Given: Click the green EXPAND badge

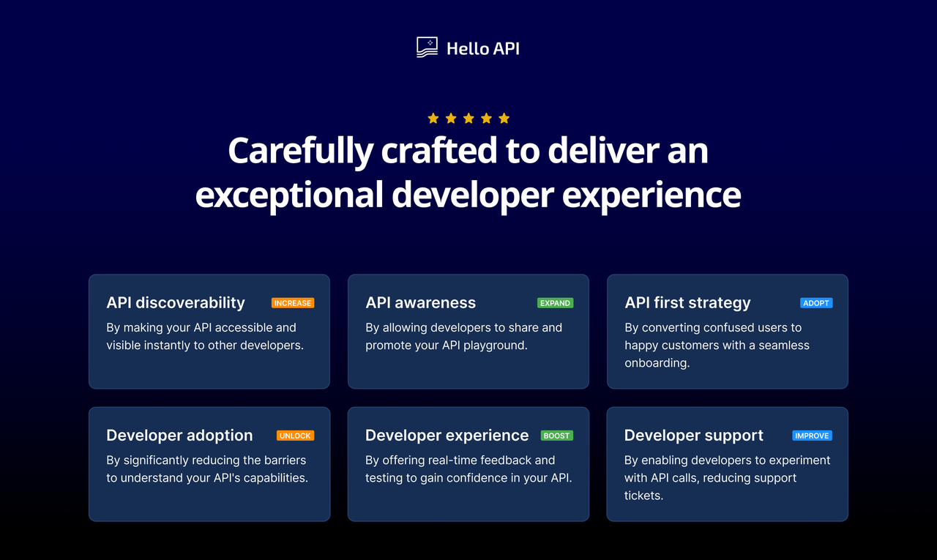Looking at the screenshot, I should [x=555, y=302].
